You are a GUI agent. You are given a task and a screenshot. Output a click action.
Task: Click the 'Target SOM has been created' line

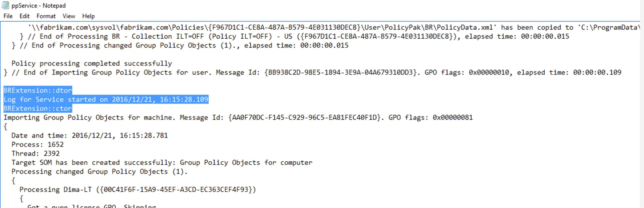pyautogui.click(x=162, y=163)
